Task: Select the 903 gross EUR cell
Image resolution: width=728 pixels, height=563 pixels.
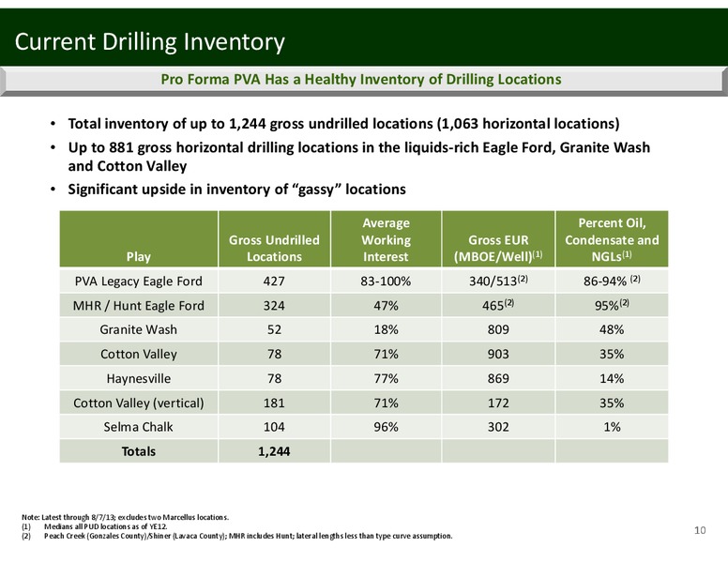Action: 498,354
